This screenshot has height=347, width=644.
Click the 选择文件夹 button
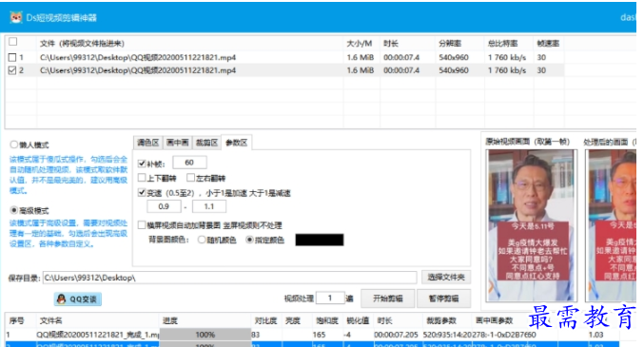(x=446, y=278)
